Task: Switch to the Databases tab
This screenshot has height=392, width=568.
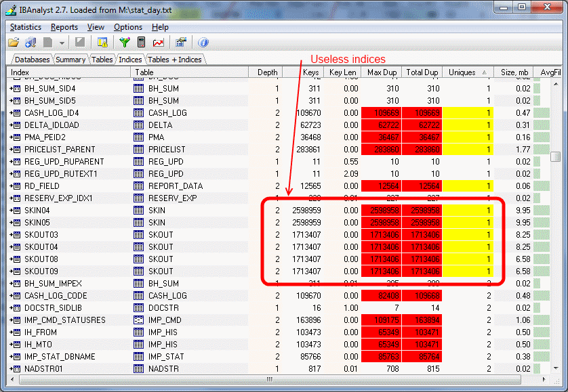Action: [x=33, y=60]
